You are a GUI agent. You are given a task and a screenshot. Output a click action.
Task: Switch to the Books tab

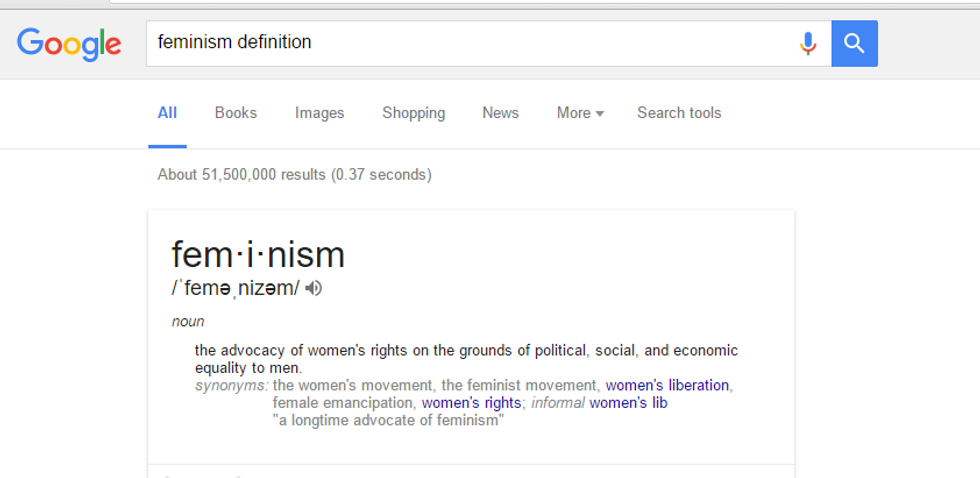[x=236, y=113]
